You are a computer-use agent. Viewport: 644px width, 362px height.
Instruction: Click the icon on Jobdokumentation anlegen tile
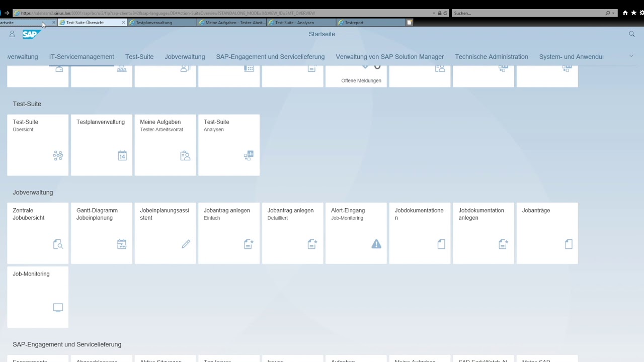pos(503,244)
